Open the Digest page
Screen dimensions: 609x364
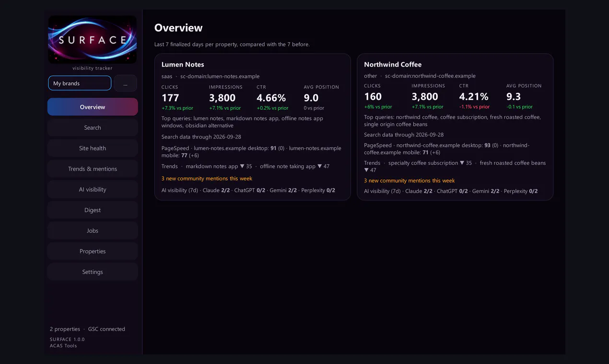click(x=93, y=210)
